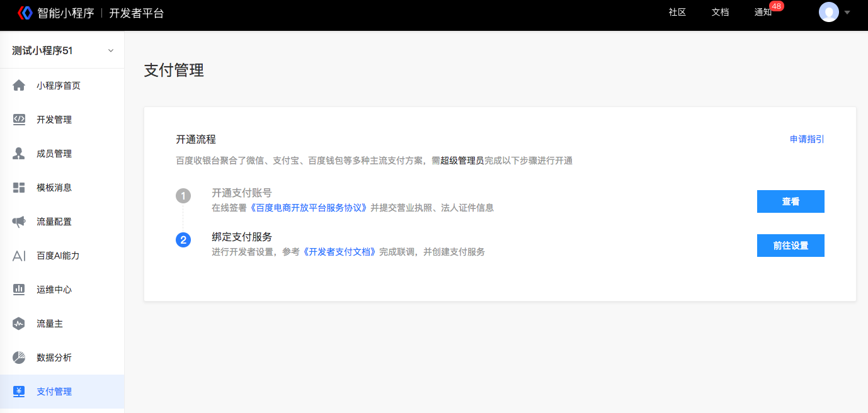
Task: Click the 智能小程序 logo in the header
Action: click(25, 13)
